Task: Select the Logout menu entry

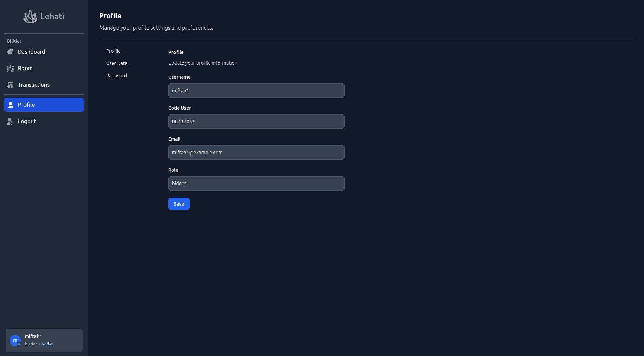Action: point(27,121)
